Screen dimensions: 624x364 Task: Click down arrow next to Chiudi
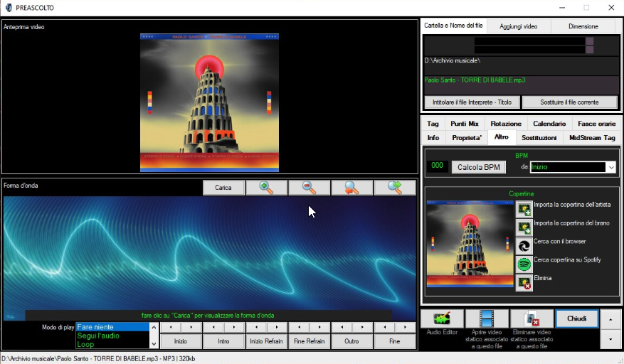pos(610,339)
